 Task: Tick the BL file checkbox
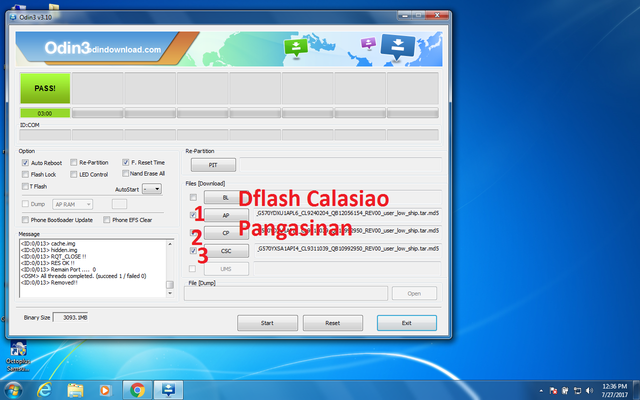point(193,197)
